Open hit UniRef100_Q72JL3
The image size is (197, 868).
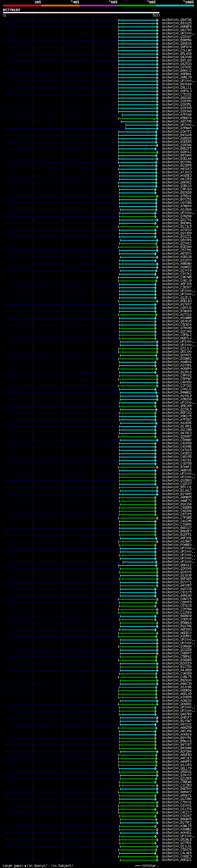click(x=177, y=349)
